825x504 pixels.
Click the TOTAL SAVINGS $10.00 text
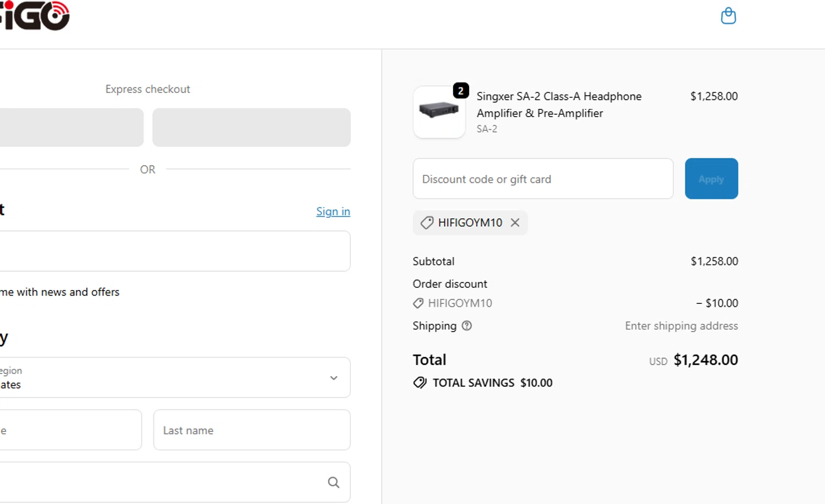[492, 383]
